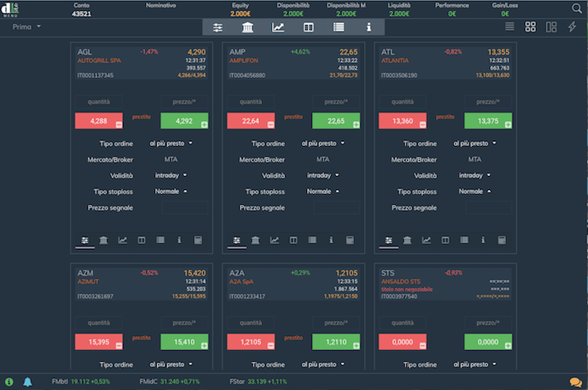Expand AMP Validità intraday dropdown

323,175
